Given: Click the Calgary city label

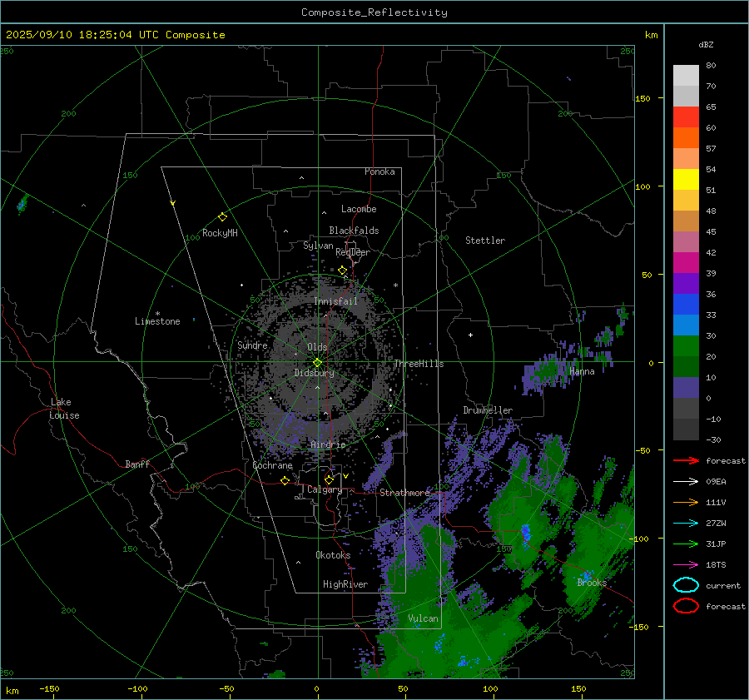Looking at the screenshot, I should (x=325, y=489).
